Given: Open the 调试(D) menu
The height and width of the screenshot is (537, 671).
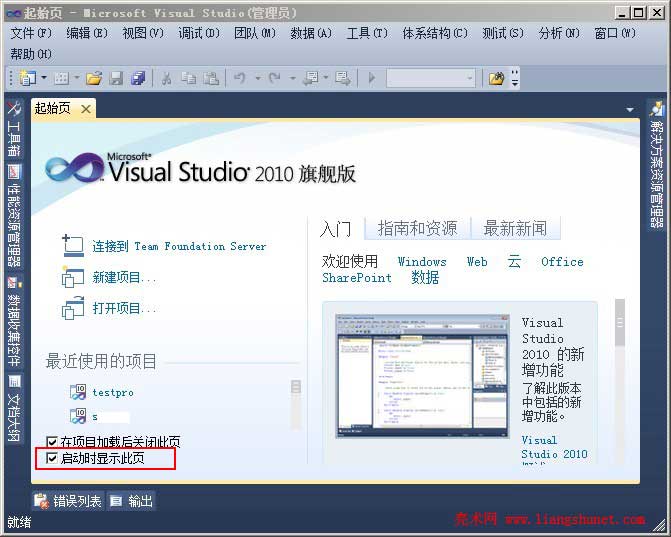Looking at the screenshot, I should (199, 33).
